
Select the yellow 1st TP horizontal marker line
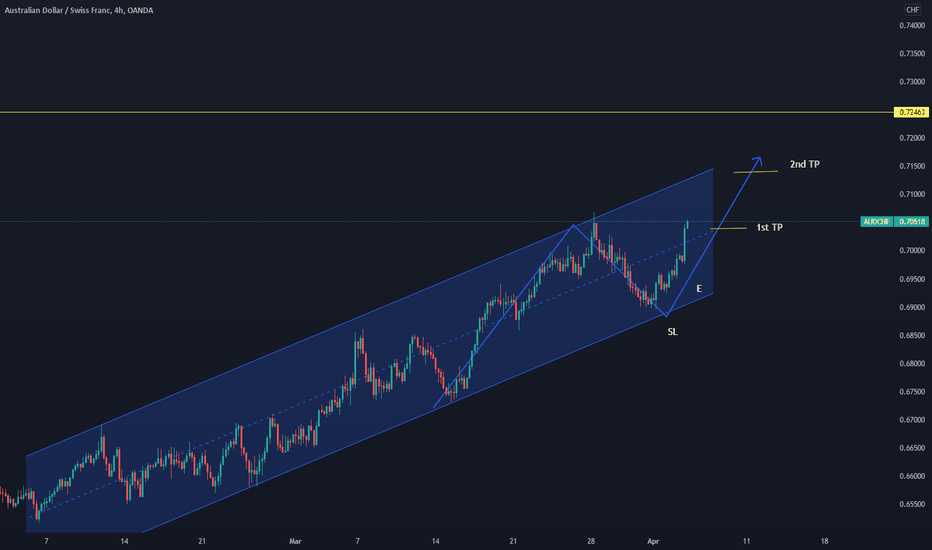729,228
